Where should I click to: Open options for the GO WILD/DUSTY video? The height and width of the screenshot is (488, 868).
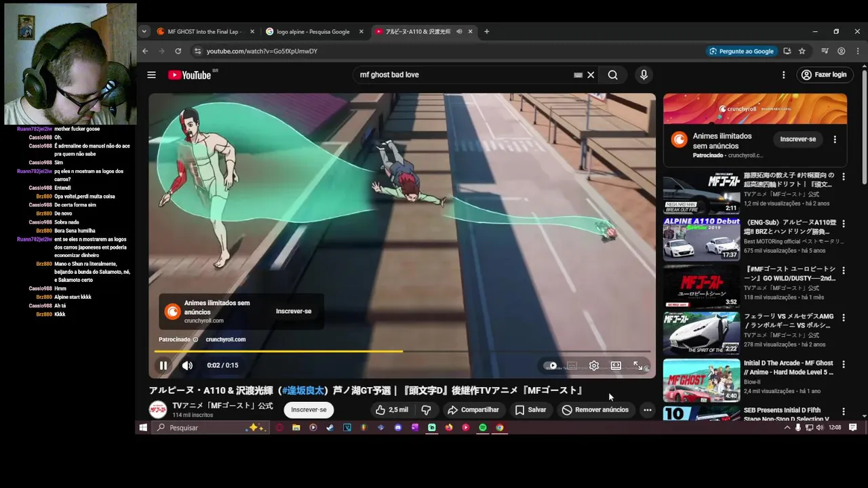coord(844,270)
